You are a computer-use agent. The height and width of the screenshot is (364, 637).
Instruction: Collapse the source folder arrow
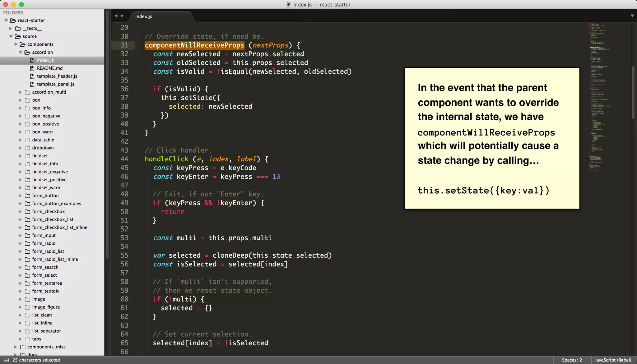pyautogui.click(x=11, y=36)
